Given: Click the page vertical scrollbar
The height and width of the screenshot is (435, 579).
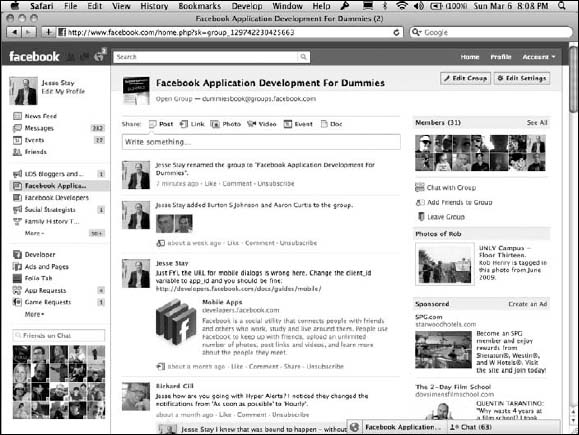Looking at the screenshot, I should point(573,236).
